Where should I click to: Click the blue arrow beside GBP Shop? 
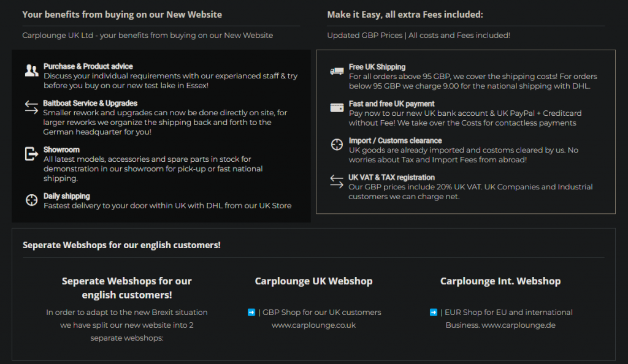click(251, 313)
